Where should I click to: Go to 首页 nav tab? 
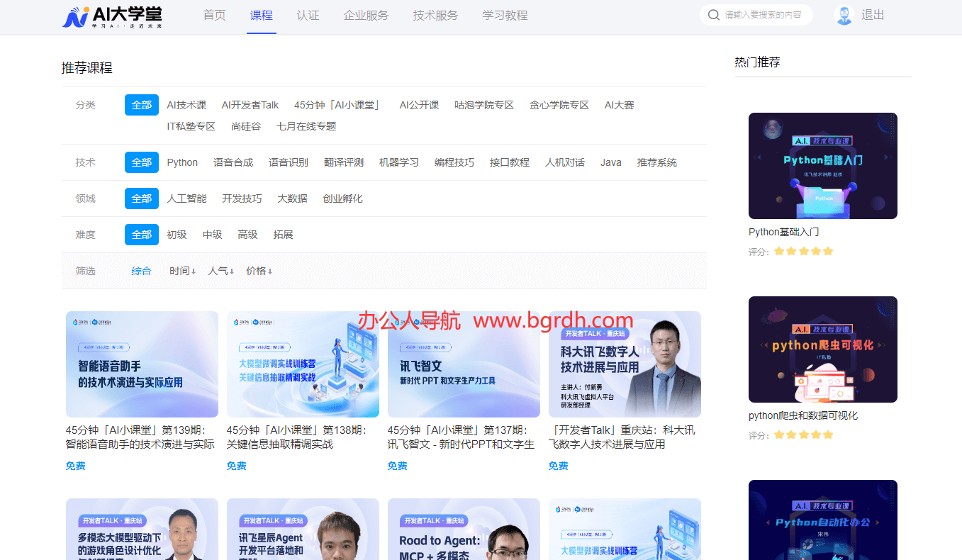click(214, 15)
